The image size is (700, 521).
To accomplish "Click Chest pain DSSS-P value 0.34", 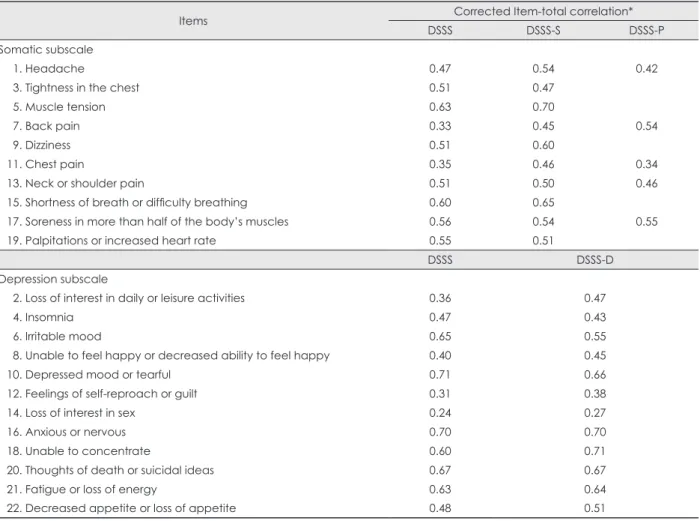I will (646, 164).
